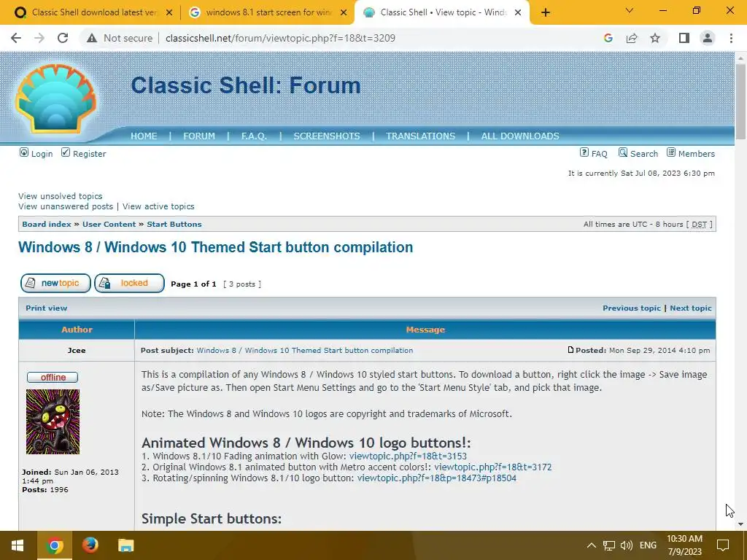
Task: Click the browser back arrow
Action: [x=16, y=38]
